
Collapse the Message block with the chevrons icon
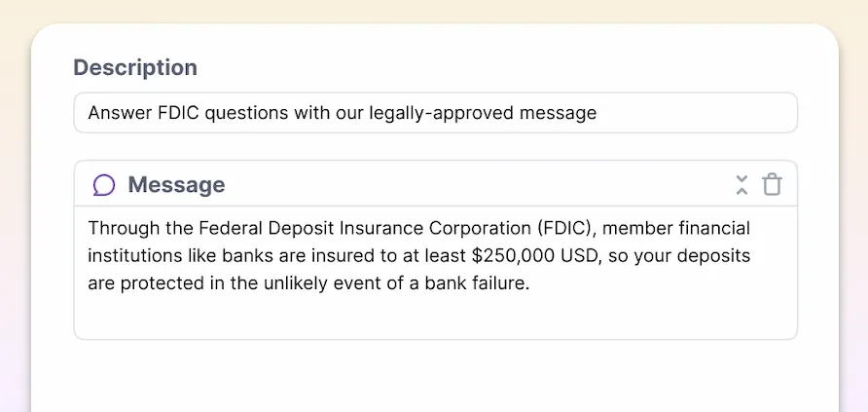click(741, 185)
